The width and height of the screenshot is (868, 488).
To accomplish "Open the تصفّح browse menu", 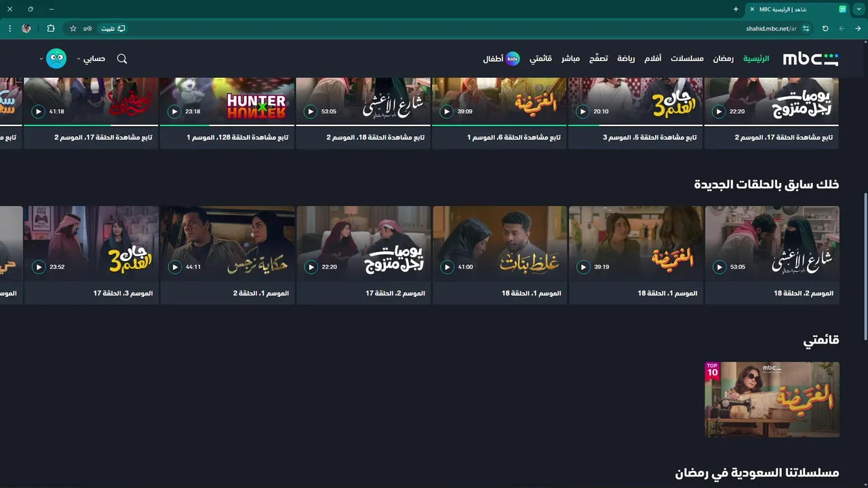I will [598, 59].
